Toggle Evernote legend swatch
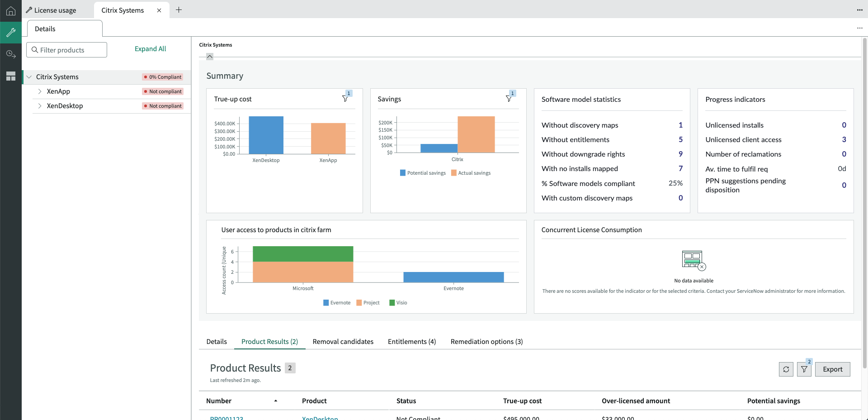 pyautogui.click(x=325, y=303)
